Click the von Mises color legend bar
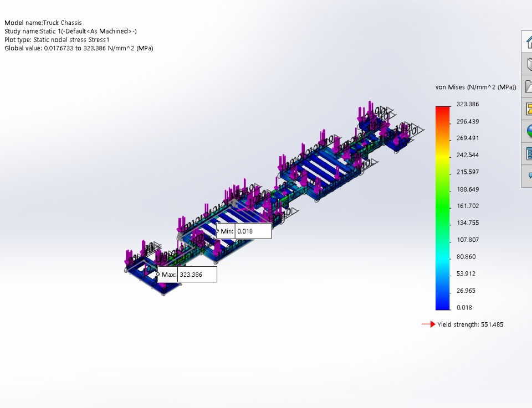Image resolution: width=532 pixels, height=408 pixels. (442, 208)
